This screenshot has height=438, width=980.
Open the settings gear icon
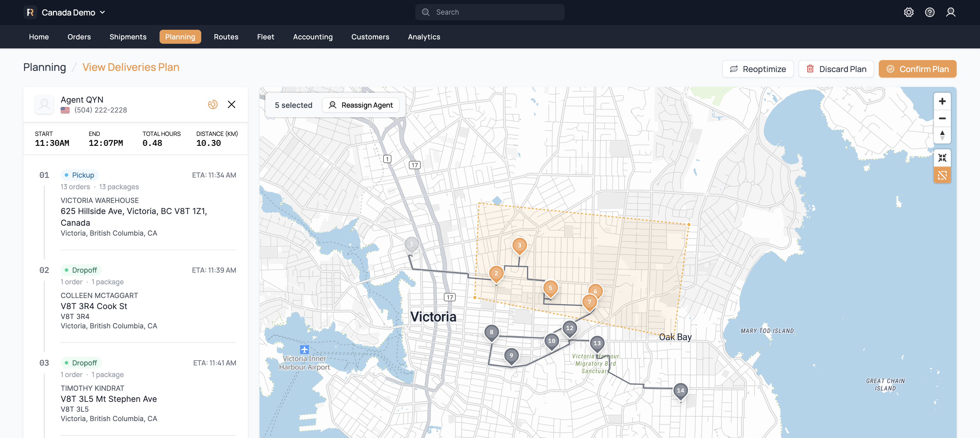909,12
